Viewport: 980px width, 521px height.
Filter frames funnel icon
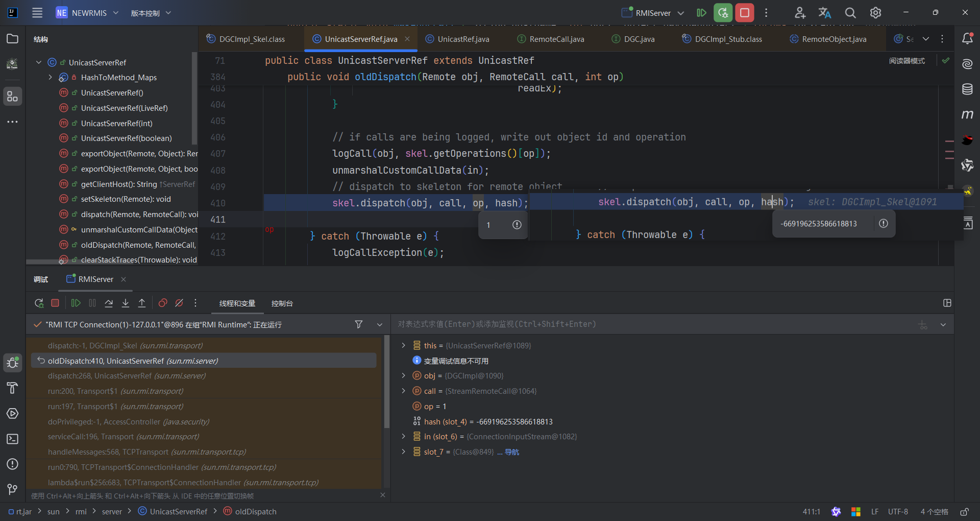click(x=359, y=324)
